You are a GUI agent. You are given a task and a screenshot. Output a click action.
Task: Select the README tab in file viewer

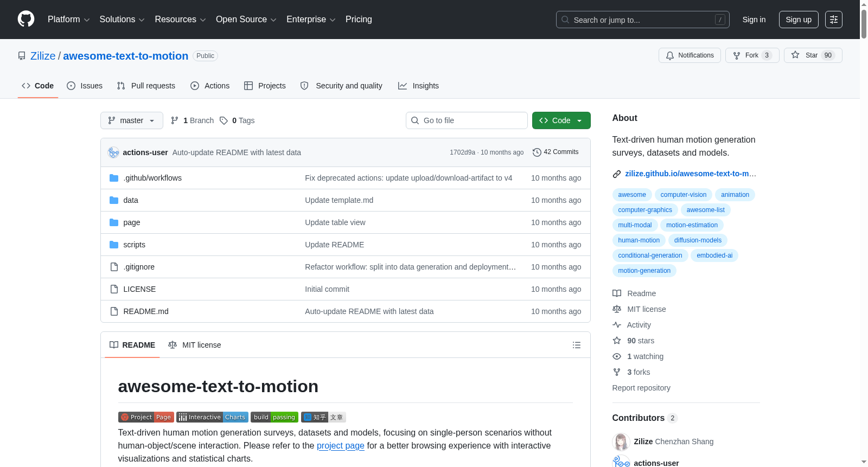pyautogui.click(x=132, y=345)
